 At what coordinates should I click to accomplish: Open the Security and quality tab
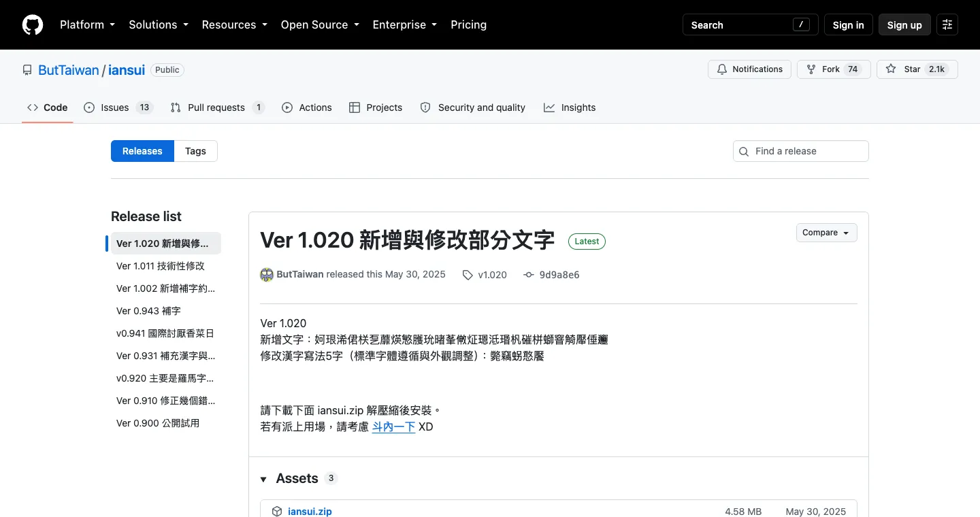(x=473, y=107)
